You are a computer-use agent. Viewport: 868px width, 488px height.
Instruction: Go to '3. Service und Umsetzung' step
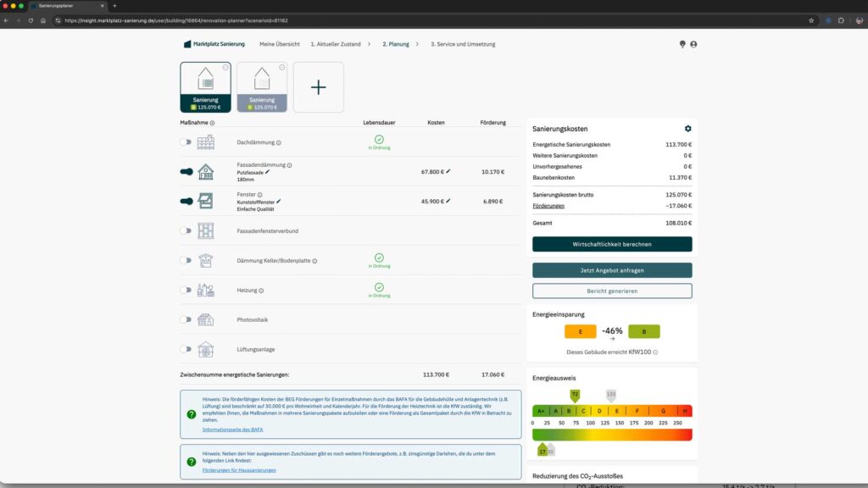[x=463, y=44]
